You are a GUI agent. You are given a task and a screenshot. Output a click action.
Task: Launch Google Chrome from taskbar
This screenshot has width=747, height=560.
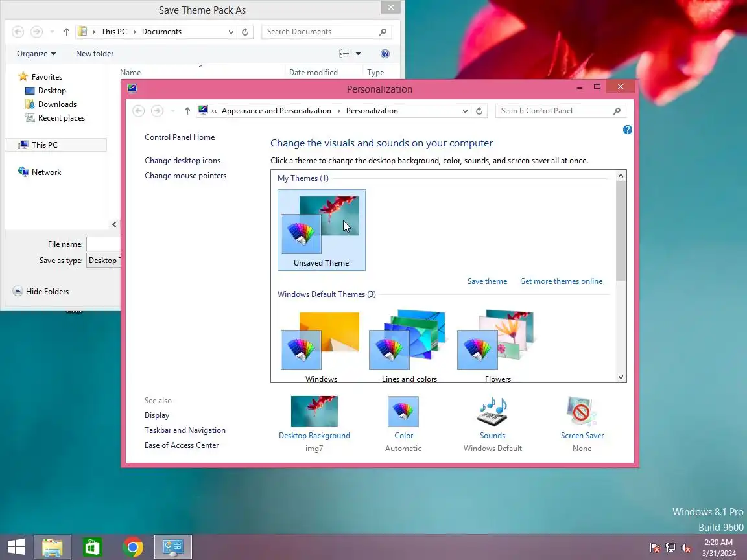(133, 546)
